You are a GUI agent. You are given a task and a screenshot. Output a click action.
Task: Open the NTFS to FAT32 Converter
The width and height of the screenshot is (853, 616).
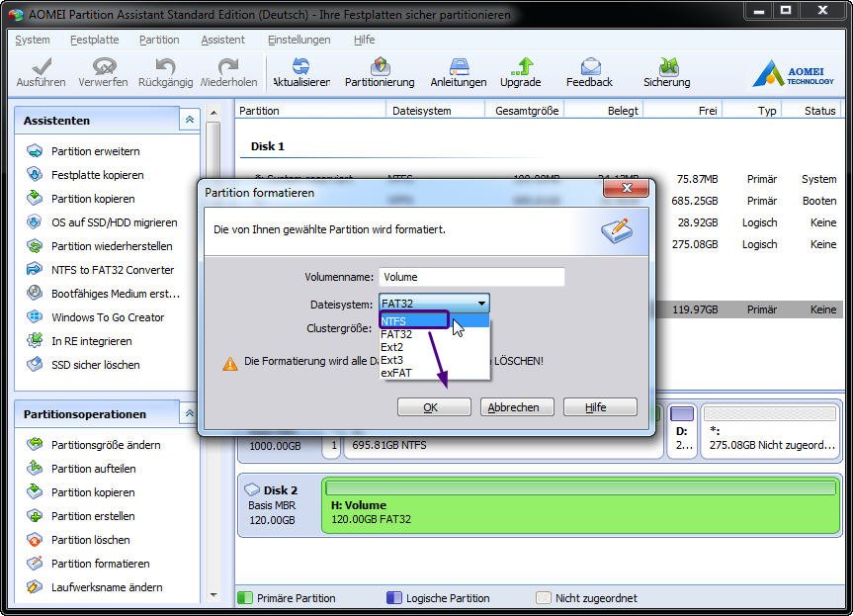click(x=113, y=270)
